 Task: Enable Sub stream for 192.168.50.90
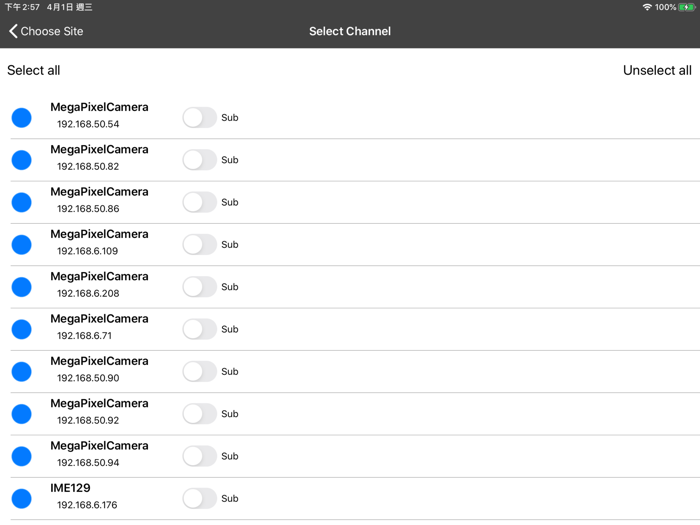coord(200,372)
